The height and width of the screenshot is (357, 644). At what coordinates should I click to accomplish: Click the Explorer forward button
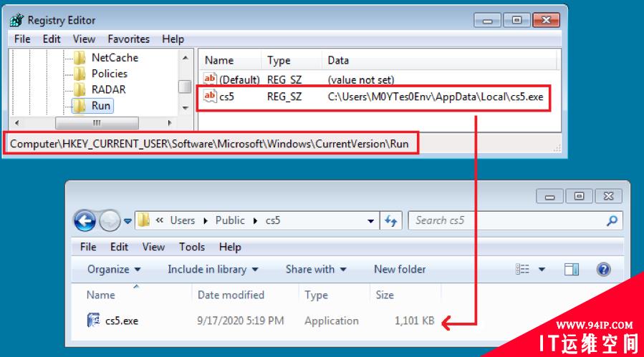[x=110, y=221]
